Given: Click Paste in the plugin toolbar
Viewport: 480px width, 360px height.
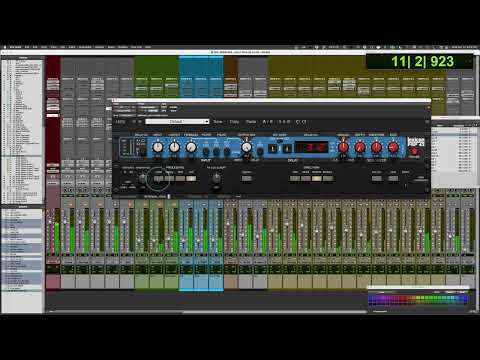Looking at the screenshot, I should tap(251, 122).
